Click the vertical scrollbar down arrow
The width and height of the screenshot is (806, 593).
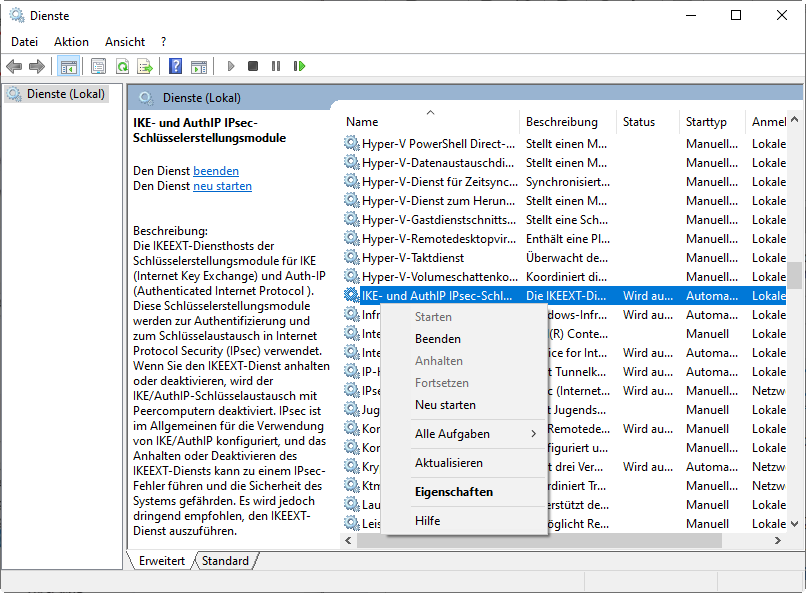point(795,523)
